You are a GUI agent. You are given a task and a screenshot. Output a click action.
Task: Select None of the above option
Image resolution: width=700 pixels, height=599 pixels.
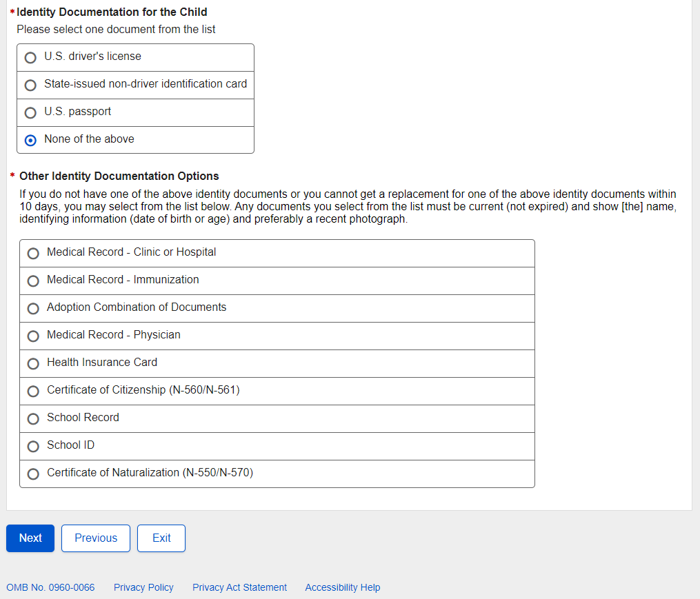[30, 141]
